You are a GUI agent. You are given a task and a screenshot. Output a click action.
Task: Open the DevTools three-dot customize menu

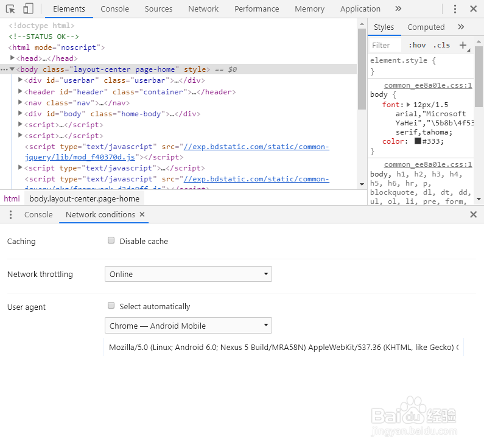(455, 9)
